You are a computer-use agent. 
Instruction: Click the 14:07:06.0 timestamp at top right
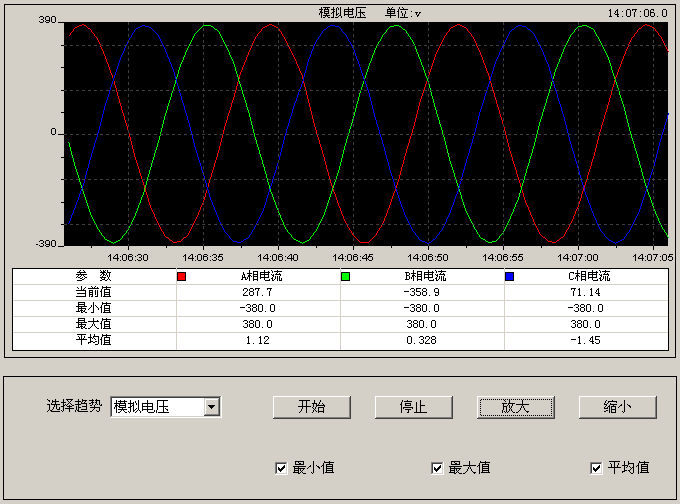pos(638,13)
